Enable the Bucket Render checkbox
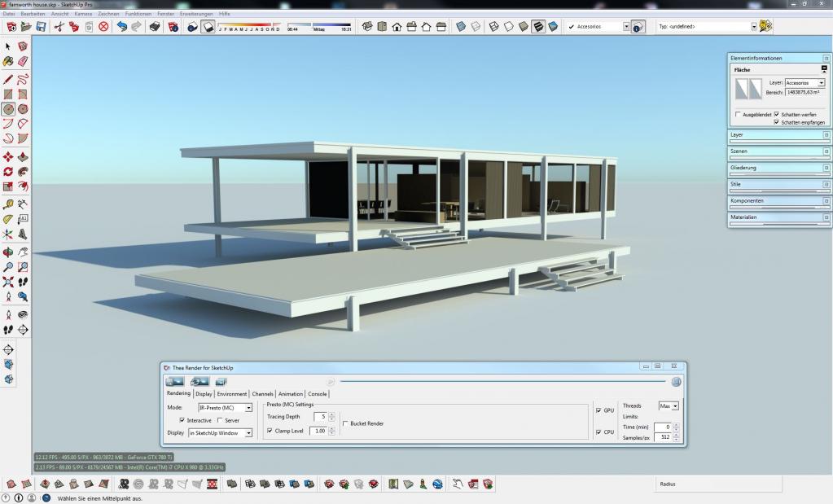 coord(345,423)
